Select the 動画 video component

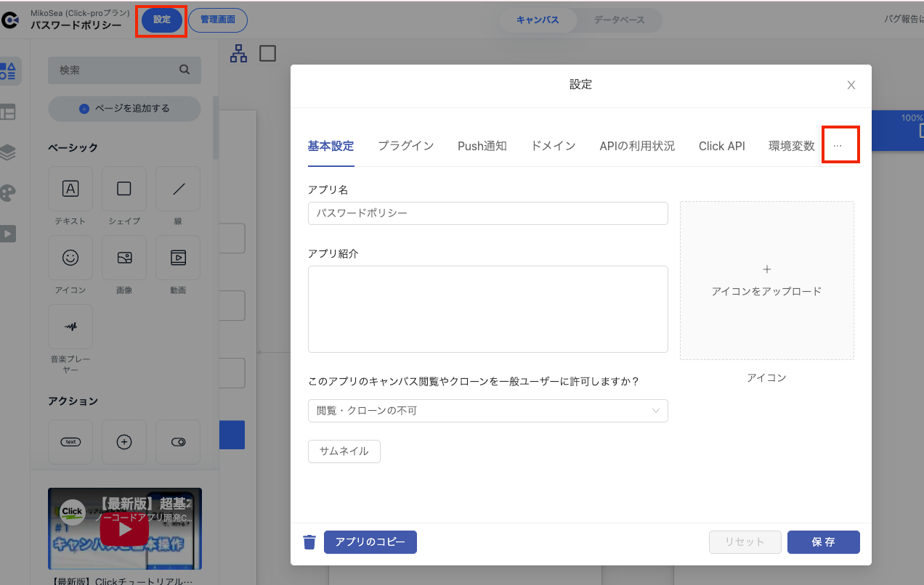click(178, 258)
